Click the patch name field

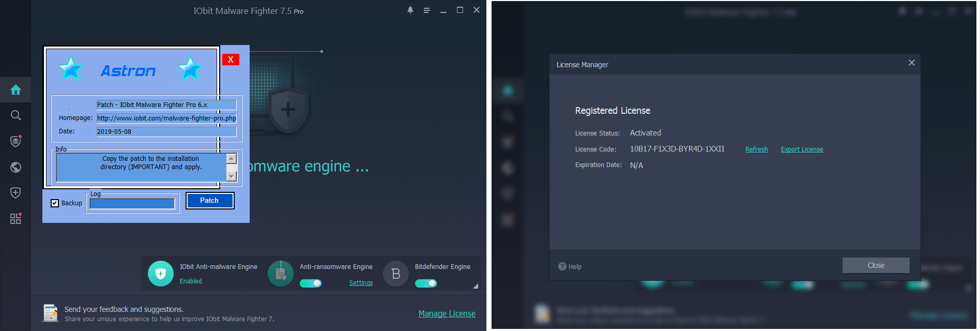click(166, 104)
